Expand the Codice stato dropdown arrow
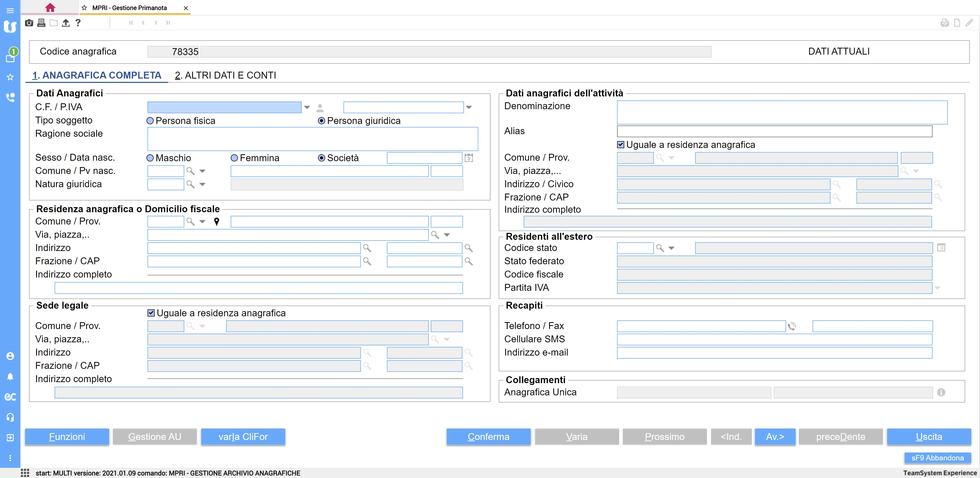 pyautogui.click(x=671, y=248)
